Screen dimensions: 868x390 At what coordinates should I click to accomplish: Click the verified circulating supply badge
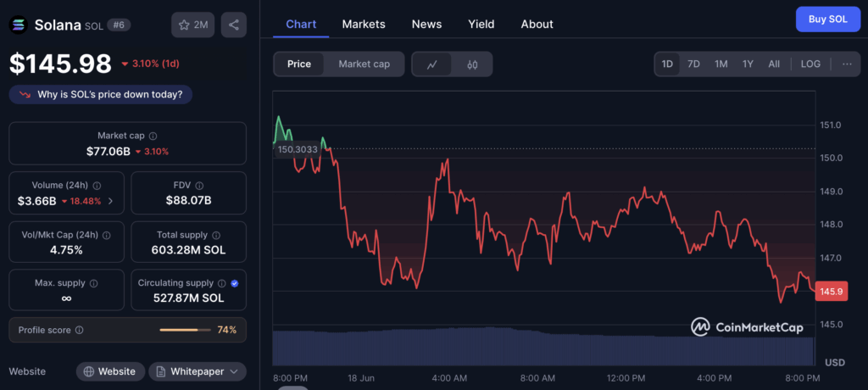[x=235, y=283]
